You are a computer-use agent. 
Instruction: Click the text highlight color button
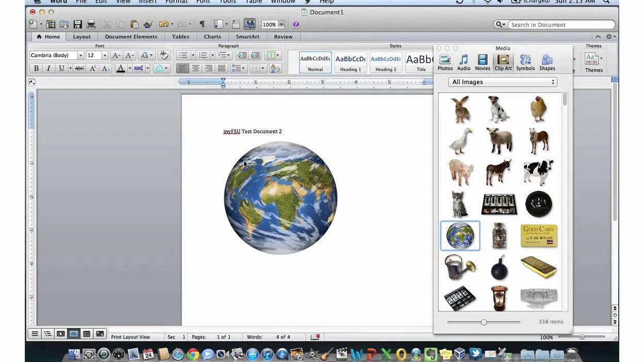pyautogui.click(x=138, y=68)
